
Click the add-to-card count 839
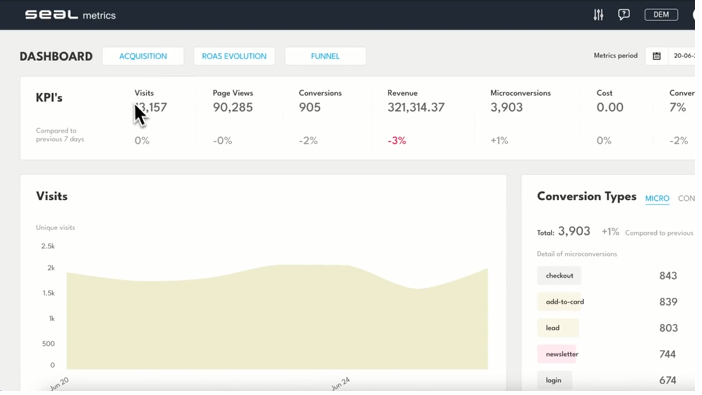(668, 302)
